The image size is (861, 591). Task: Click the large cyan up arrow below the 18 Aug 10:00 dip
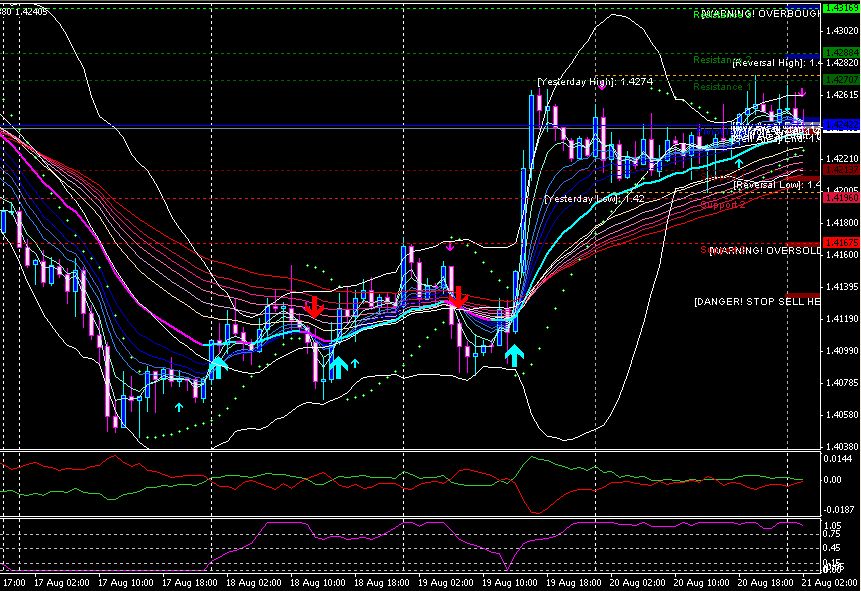(x=338, y=367)
